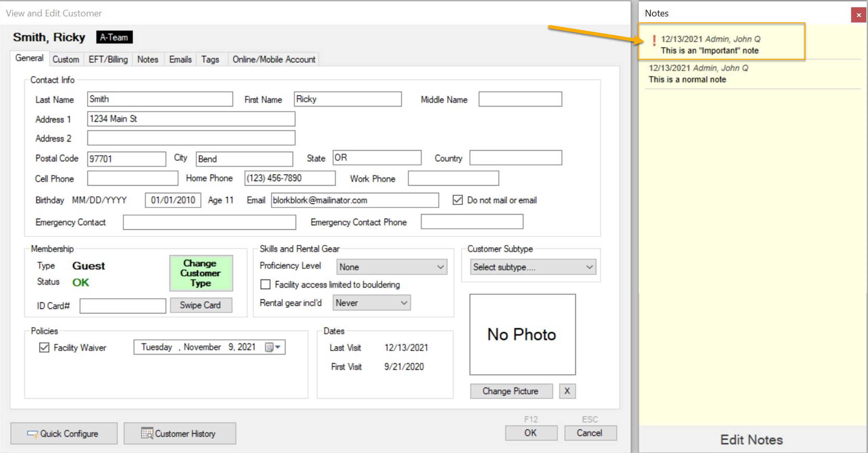Open the Online/Mobile Account tab

tap(274, 59)
